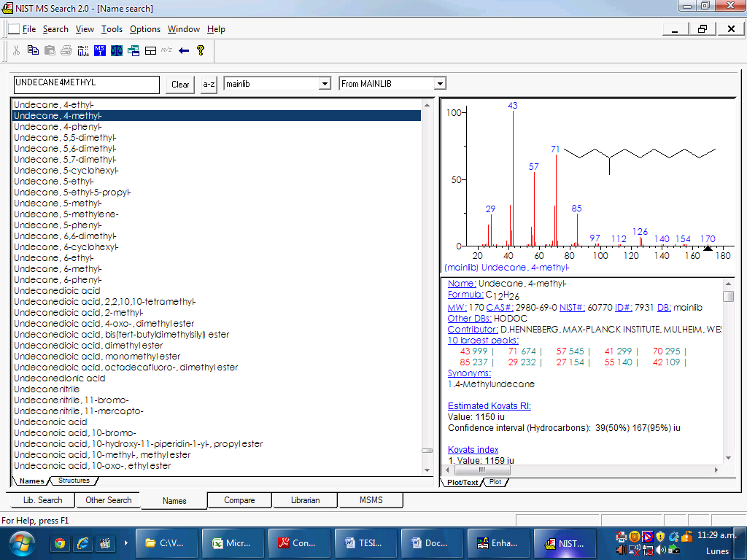Image resolution: width=747 pixels, height=560 pixels.
Task: Open the mainlib library dropdown
Action: pyautogui.click(x=325, y=84)
